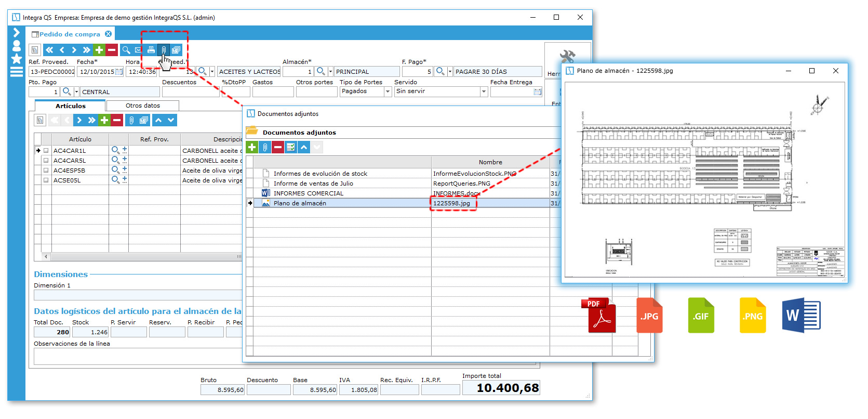Viewport: 868px width, 419px height.
Task: Open the Tipo de Portes 'Pagados' dropdown
Action: coord(388,91)
